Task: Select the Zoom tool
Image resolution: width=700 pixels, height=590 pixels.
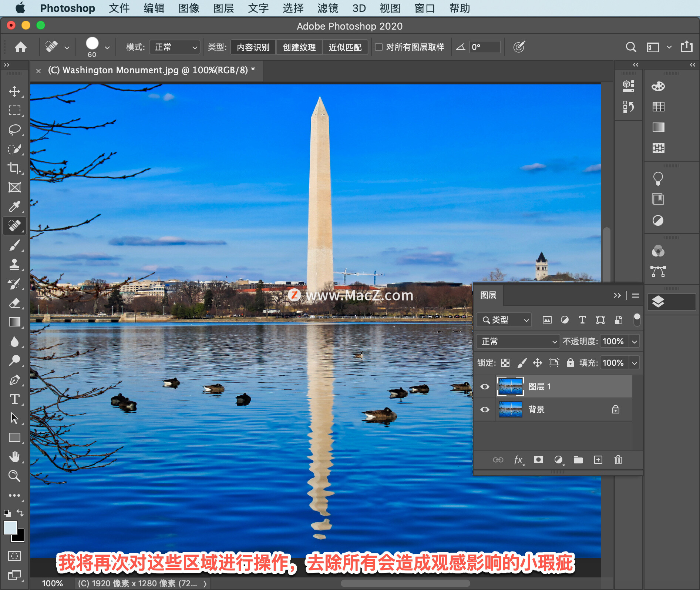Action: [14, 476]
